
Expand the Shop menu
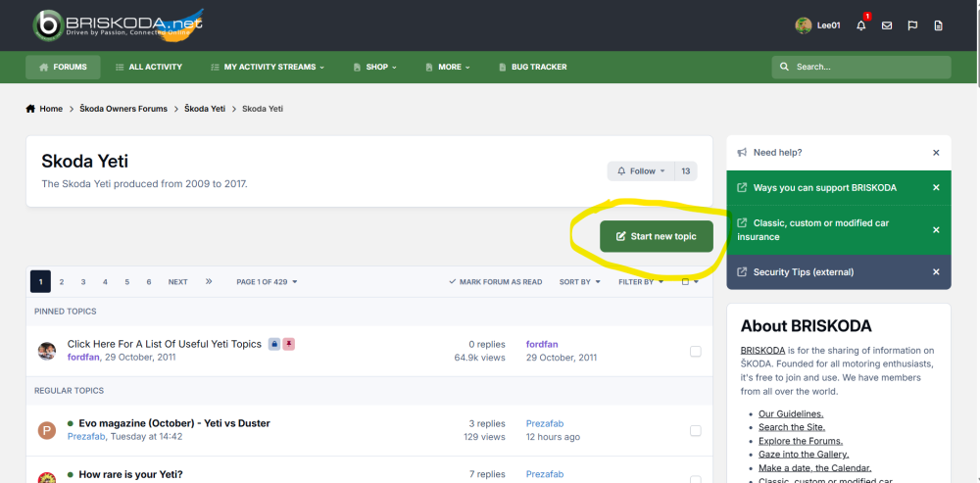[x=375, y=67]
